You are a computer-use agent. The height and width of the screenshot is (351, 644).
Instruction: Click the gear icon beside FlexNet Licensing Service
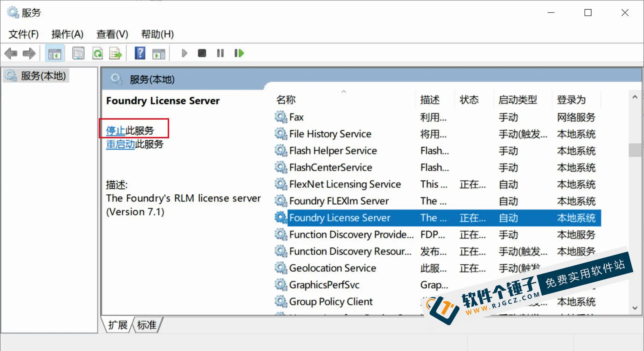(281, 184)
